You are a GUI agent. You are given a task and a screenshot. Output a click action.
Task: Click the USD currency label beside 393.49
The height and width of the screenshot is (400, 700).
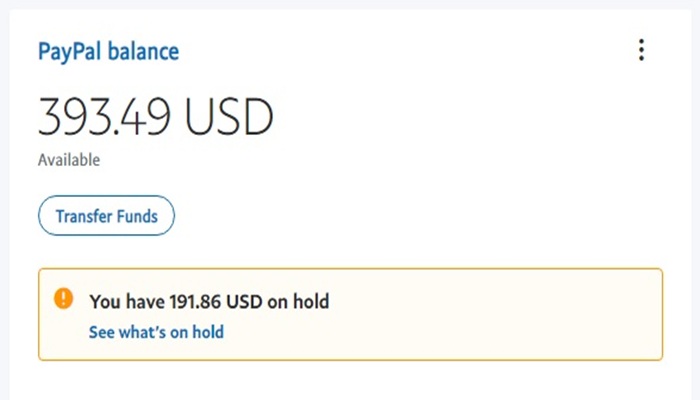pyautogui.click(x=228, y=118)
